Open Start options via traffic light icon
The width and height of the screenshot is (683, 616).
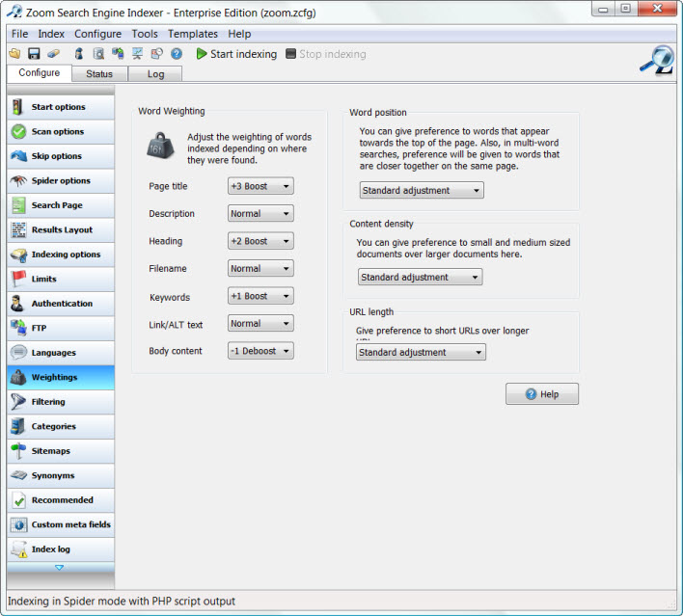click(17, 107)
